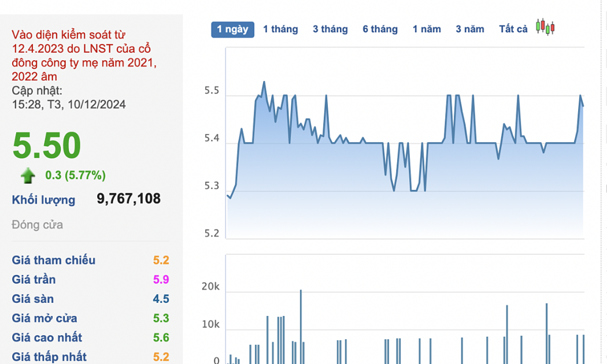Switch to the 1 tháng range
Screen dimensions: 607x364
tap(280, 29)
